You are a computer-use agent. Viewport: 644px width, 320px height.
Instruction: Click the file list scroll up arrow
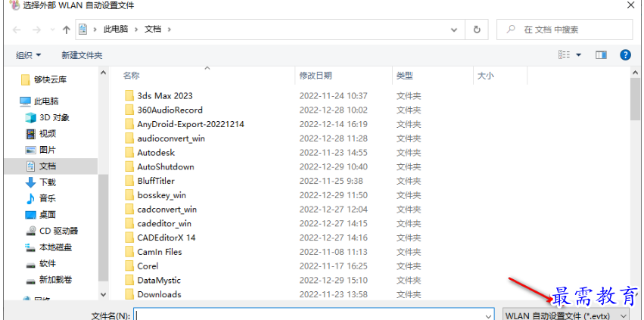tap(635, 73)
